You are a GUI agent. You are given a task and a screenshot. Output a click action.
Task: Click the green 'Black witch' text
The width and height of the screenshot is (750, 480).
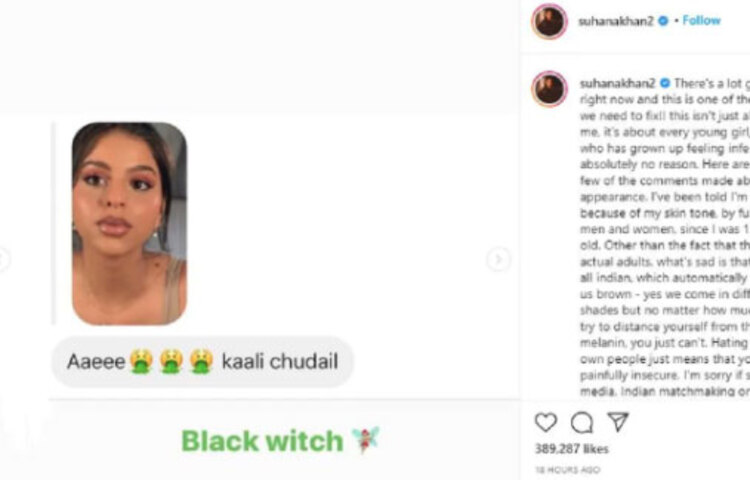(262, 441)
